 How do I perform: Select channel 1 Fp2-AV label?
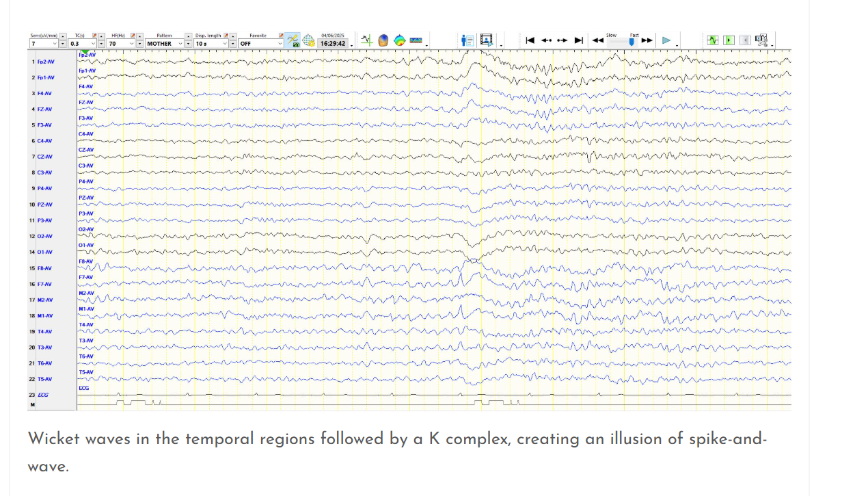[46, 62]
